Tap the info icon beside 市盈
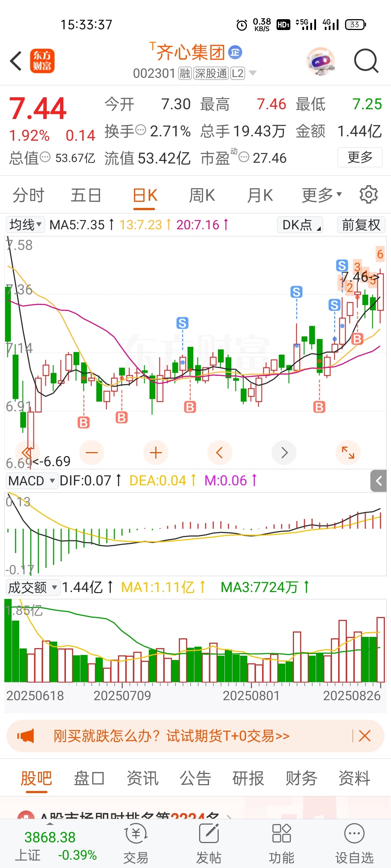This screenshot has width=391, height=868. coord(244,157)
